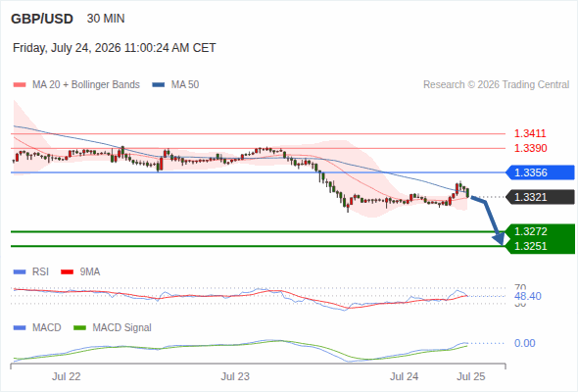Click the RSI 48.40 value label
Viewport: 578px width, 392px height.
click(528, 296)
